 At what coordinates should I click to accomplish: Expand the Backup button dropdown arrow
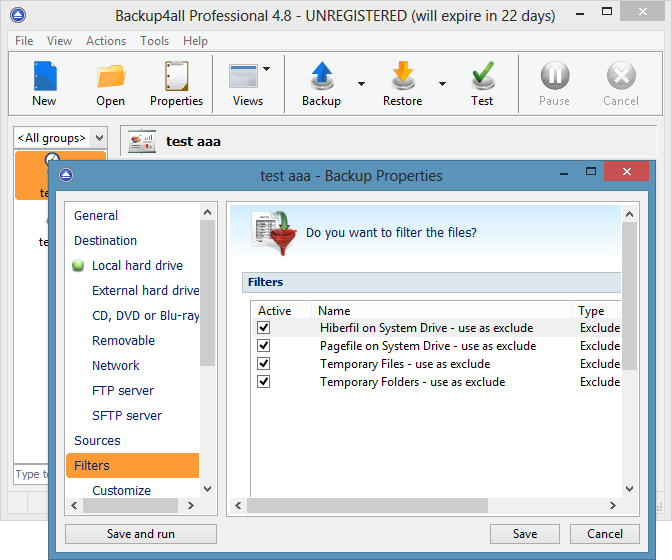[361, 84]
